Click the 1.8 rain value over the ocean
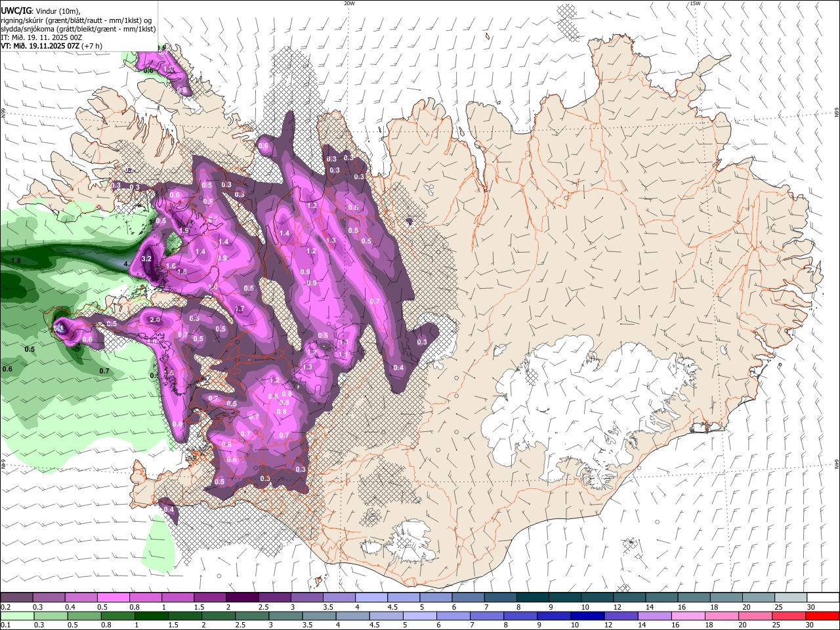 [16, 261]
